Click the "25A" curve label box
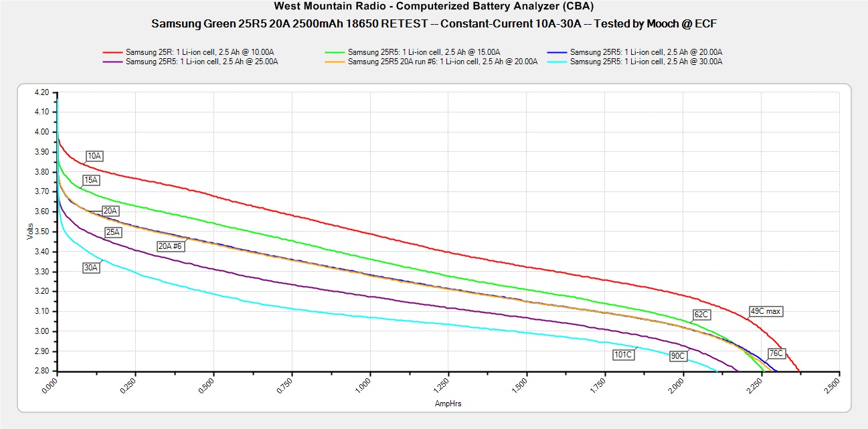Image resolution: width=868 pixels, height=429 pixels. pos(113,232)
